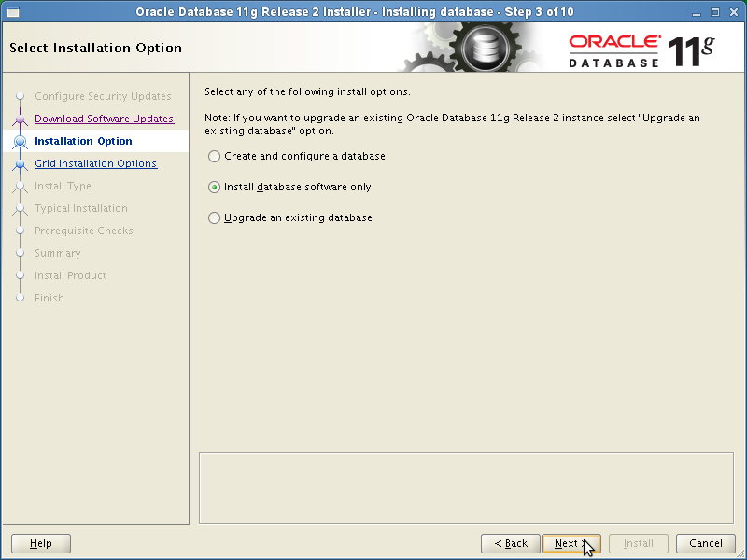
Task: Go back with the Back button
Action: tap(510, 543)
